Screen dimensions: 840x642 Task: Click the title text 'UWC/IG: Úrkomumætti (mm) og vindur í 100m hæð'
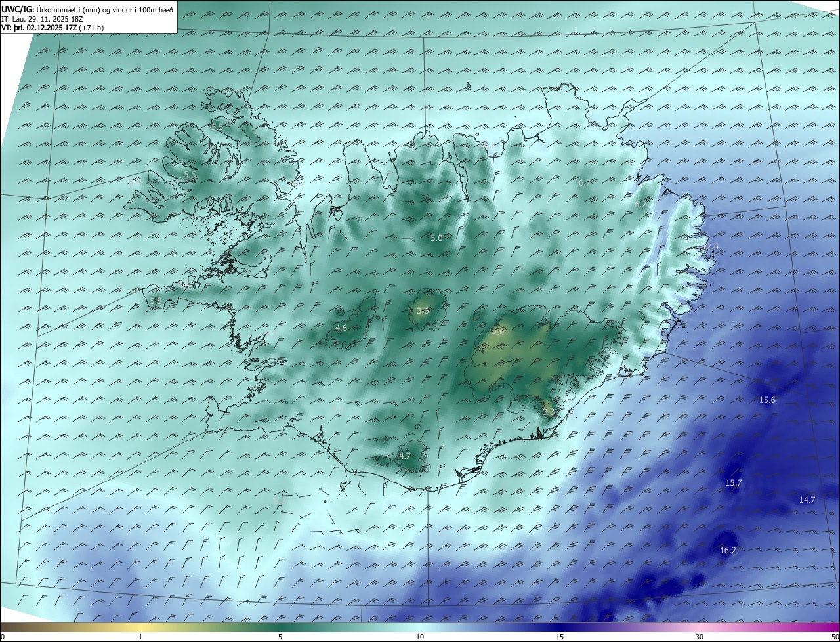click(x=87, y=10)
